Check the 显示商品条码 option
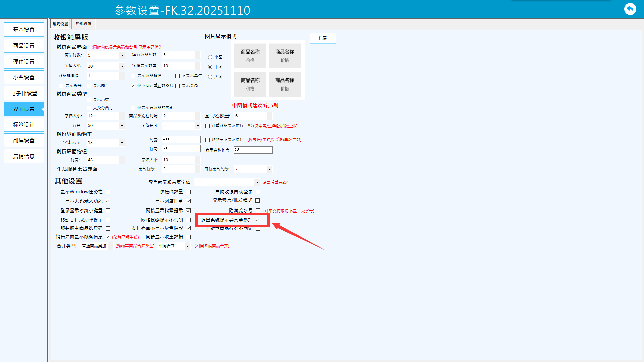This screenshot has height=362, width=644. point(133,76)
